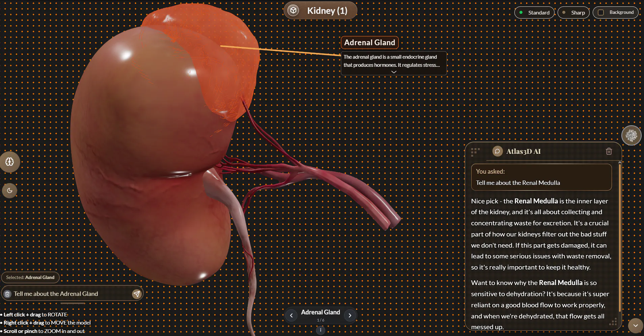Screen dimensions: 644x336
Task: Go to next kidney part
Action: pos(350,315)
